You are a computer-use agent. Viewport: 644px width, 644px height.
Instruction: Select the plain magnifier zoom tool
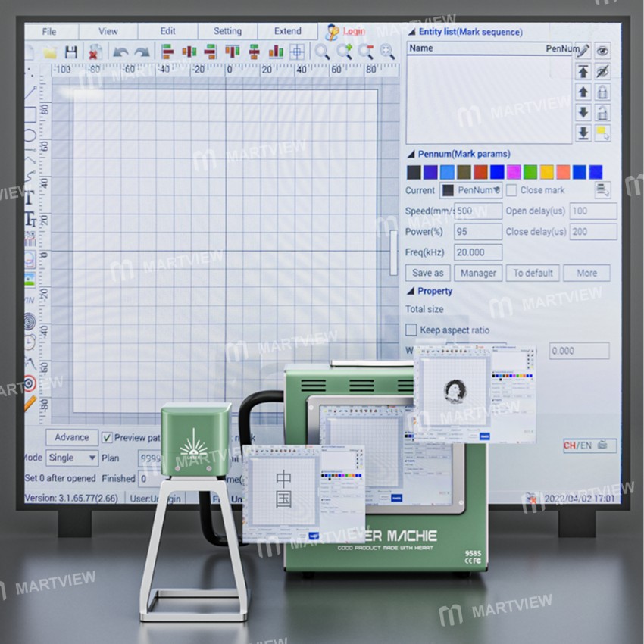point(322,52)
